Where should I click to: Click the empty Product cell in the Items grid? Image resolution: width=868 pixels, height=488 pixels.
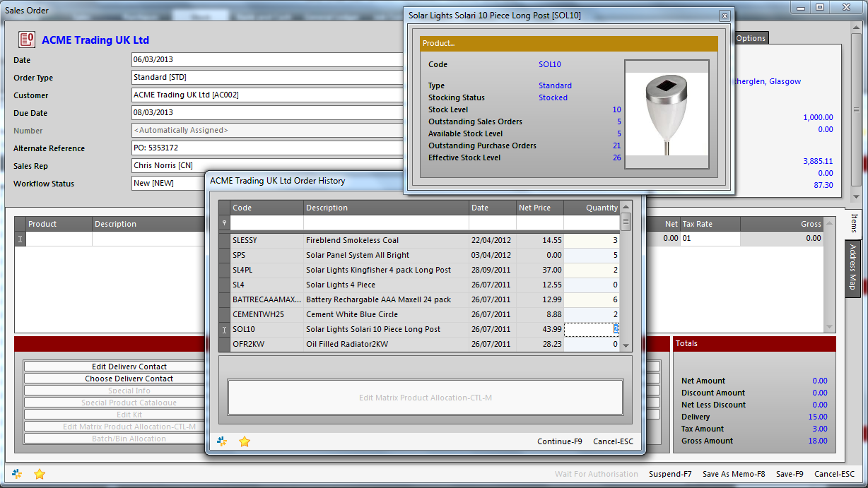point(59,239)
